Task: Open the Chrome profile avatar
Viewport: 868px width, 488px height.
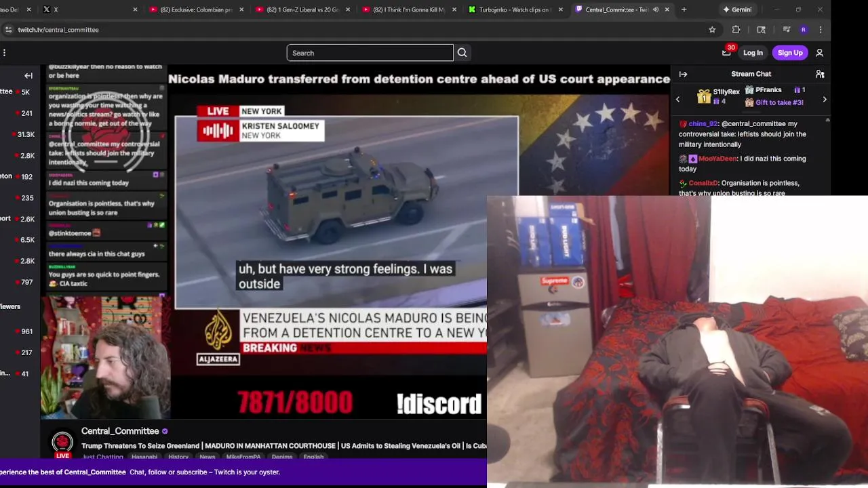Action: coord(804,30)
